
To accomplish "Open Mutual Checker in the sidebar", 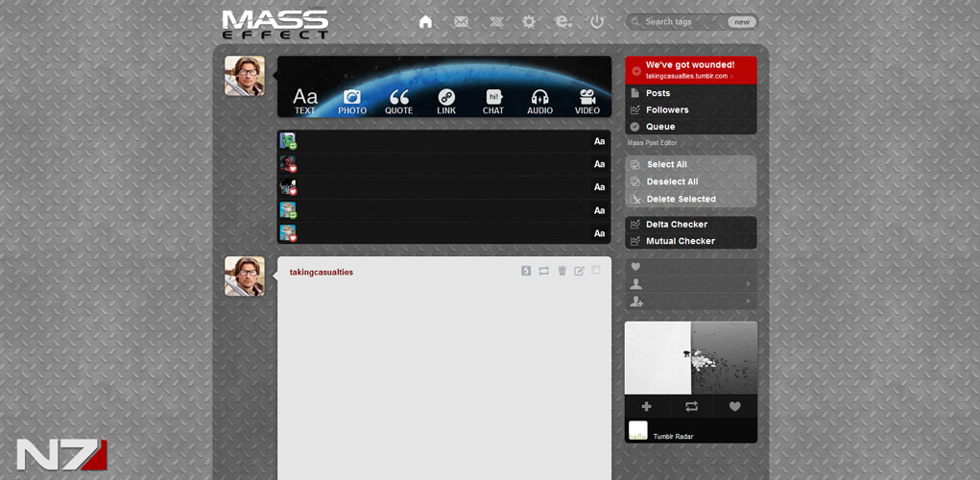I will pos(691,241).
